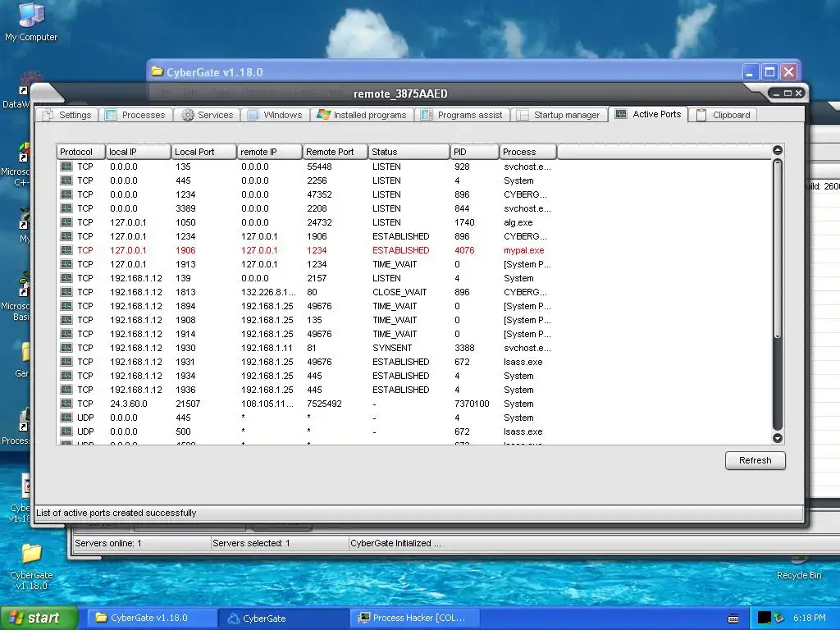Click the vertical scrollbar thumb of port list
Screen dimensions: 840x630
[x=778, y=249]
